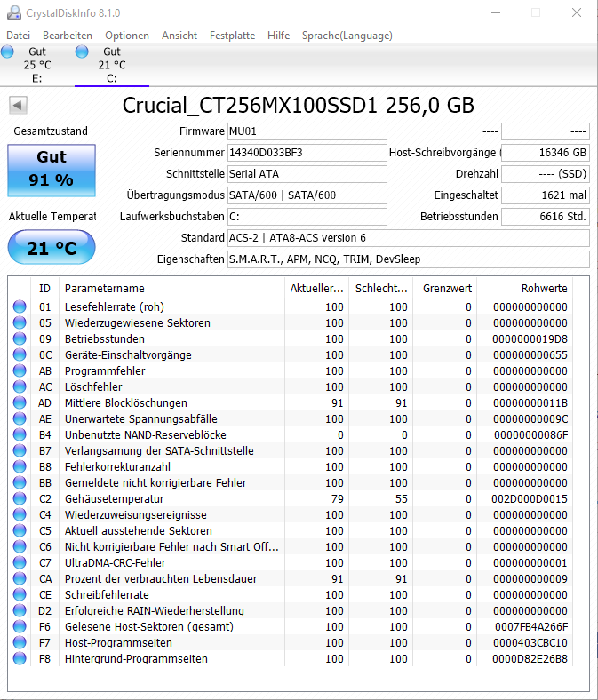Click the Übertragungsmodus field SATA/600
The width and height of the screenshot is (598, 700).
pos(307,195)
